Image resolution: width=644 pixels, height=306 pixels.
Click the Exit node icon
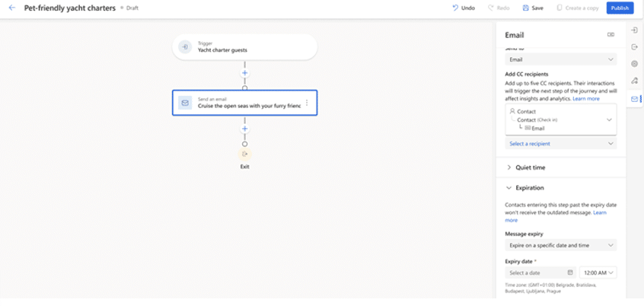tap(244, 154)
